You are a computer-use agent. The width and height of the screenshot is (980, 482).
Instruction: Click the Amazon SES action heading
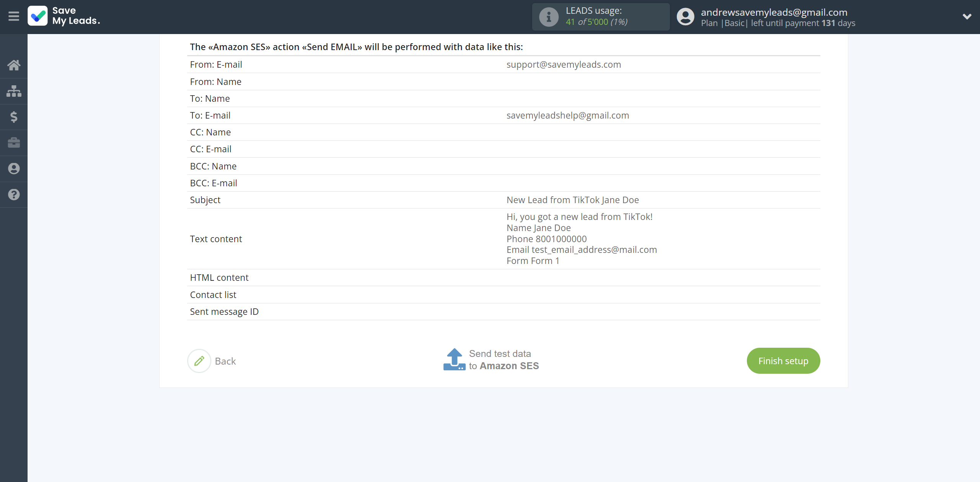pyautogui.click(x=356, y=47)
